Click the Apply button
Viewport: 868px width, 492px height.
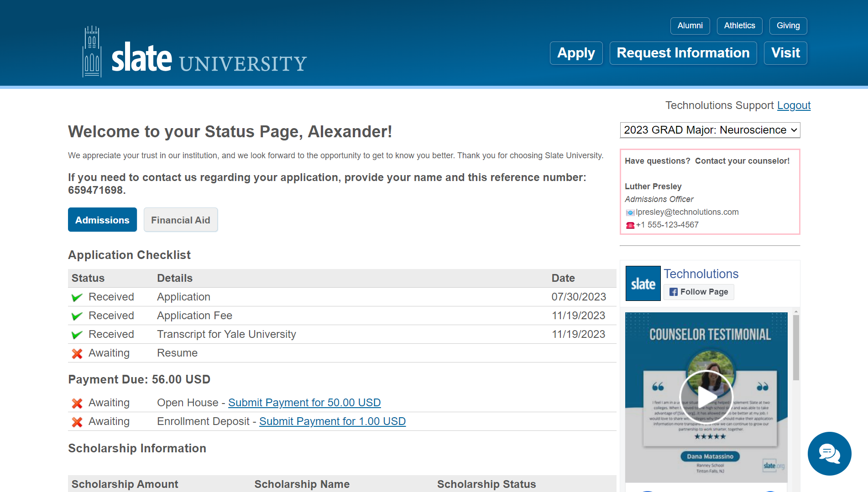(x=576, y=53)
